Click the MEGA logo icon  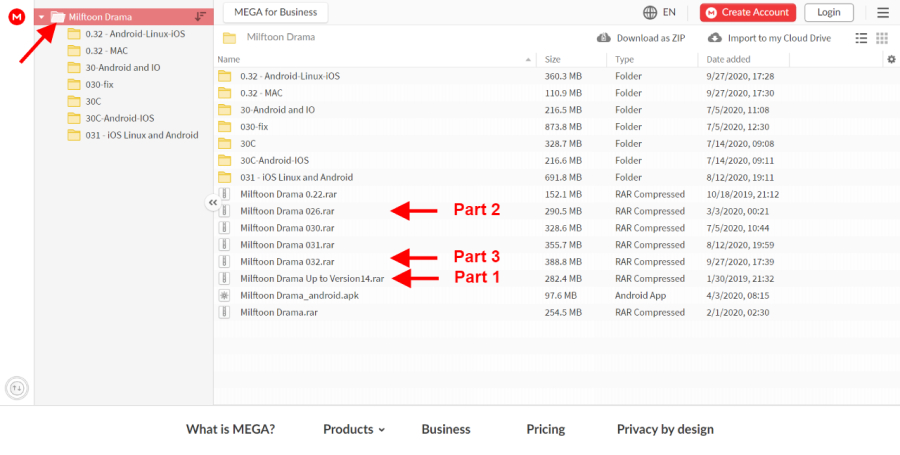pyautogui.click(x=17, y=17)
